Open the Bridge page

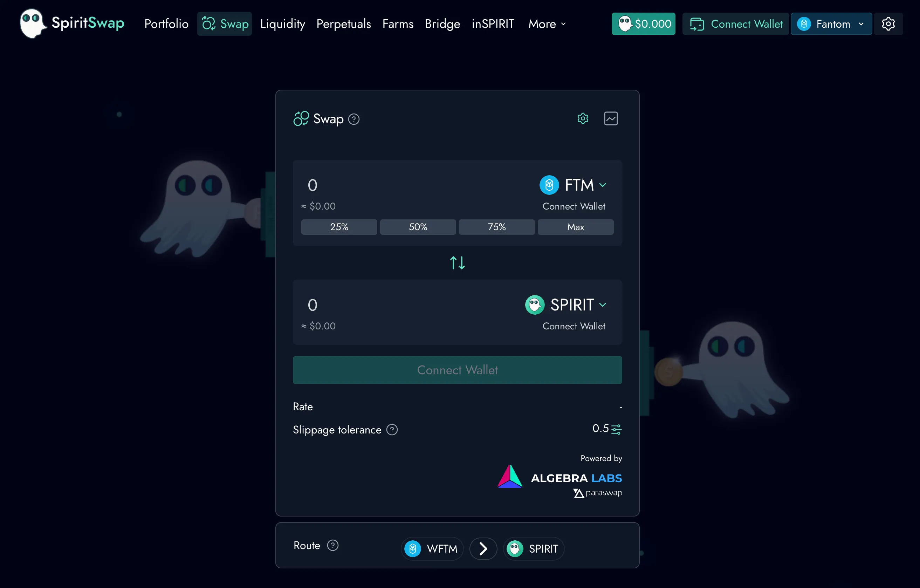[442, 24]
